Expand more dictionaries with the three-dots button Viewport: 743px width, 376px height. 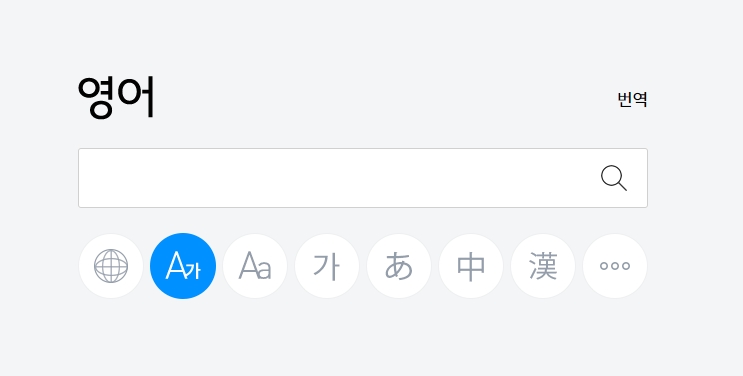pyautogui.click(x=615, y=266)
